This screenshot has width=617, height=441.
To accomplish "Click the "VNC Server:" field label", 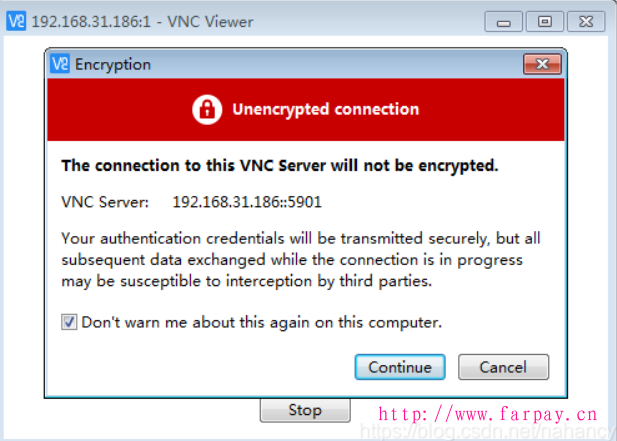I will 105,202.
